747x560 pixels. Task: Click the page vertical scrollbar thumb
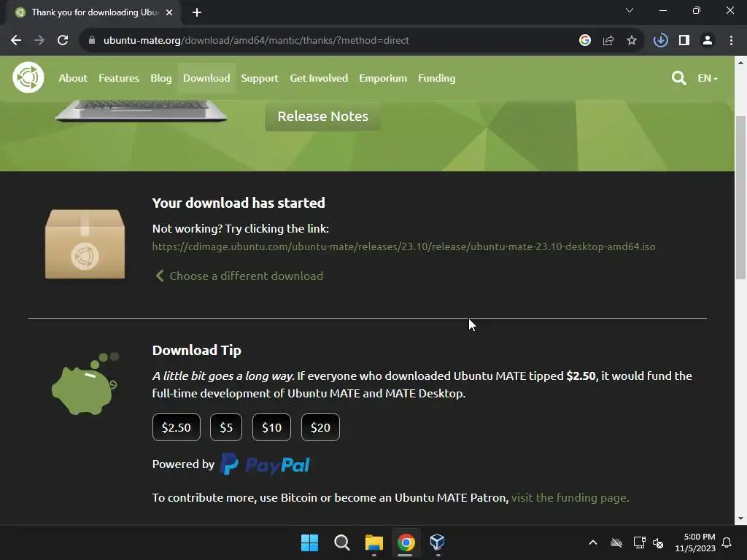click(741, 198)
